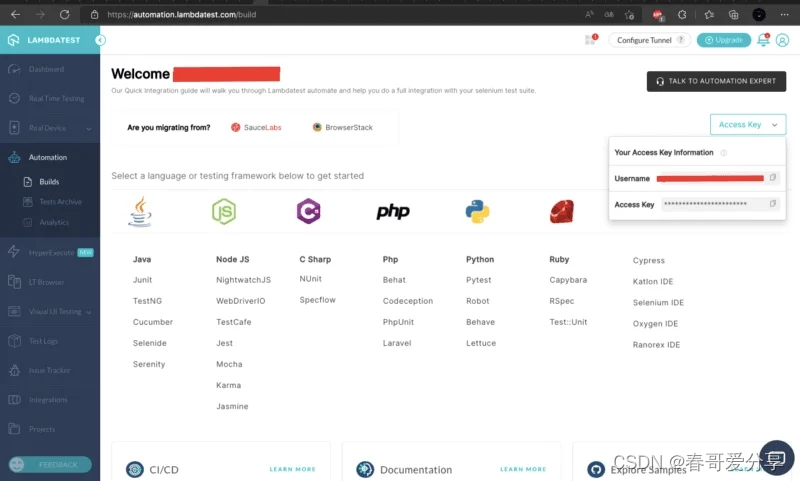800x481 pixels.
Task: Click Learn More on CI/CD card
Action: point(292,469)
